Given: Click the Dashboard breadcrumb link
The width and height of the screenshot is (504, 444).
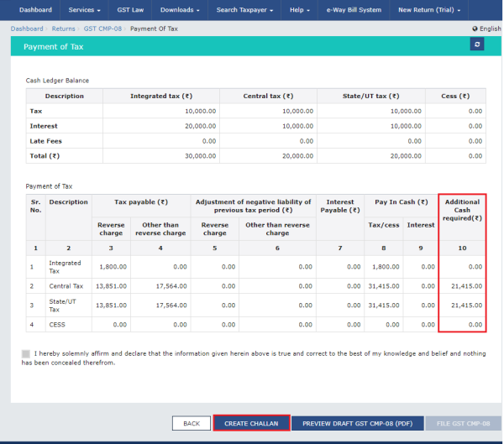Looking at the screenshot, I should [x=27, y=29].
